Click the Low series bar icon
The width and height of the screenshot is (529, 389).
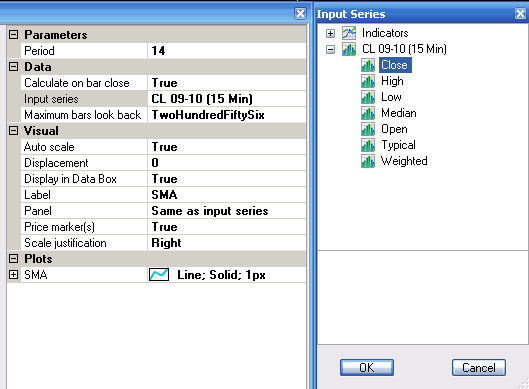coord(368,97)
